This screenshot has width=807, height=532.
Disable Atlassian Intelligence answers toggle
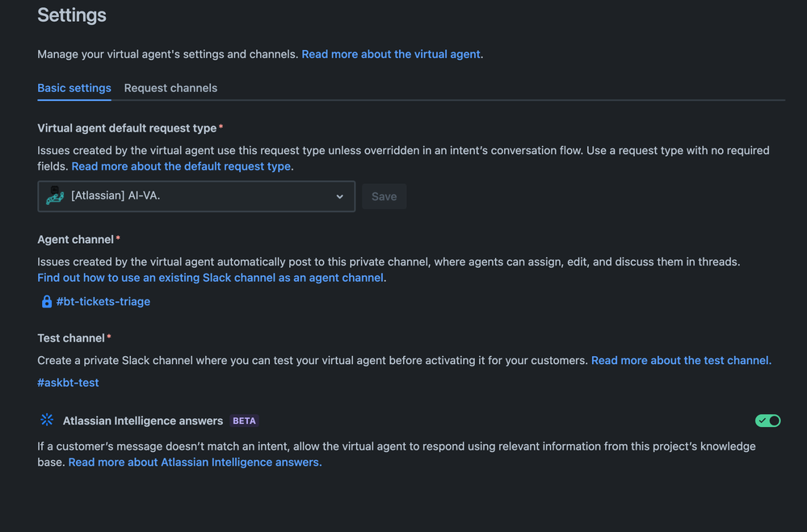[767, 421]
